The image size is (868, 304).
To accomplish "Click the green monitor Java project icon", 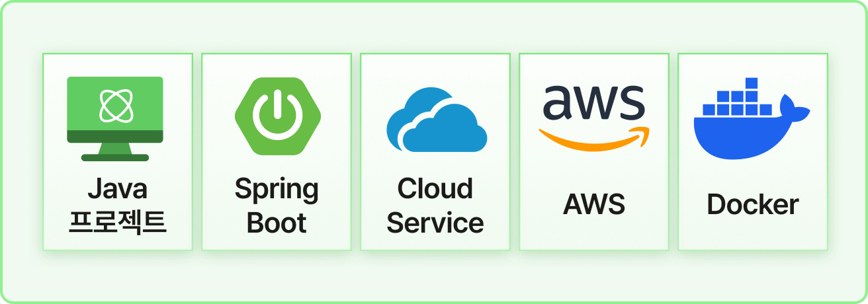I will [x=115, y=119].
